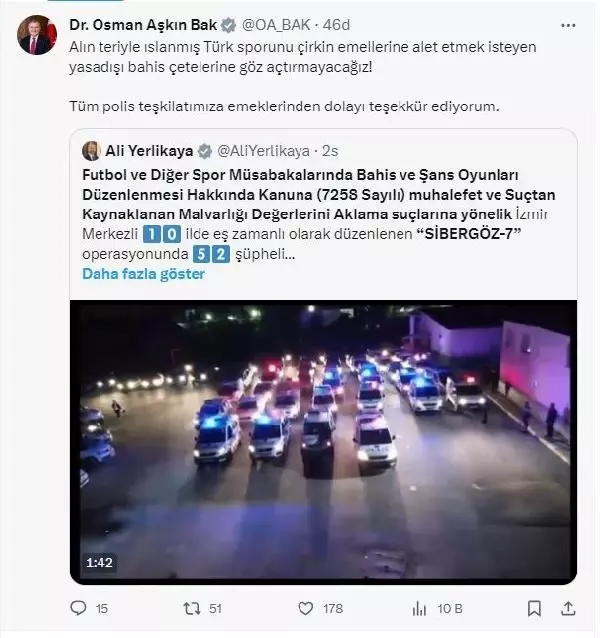The height and width of the screenshot is (638, 600).
Task: Expand quoted tweet with "Daha fazla göster"
Action: click(143, 273)
